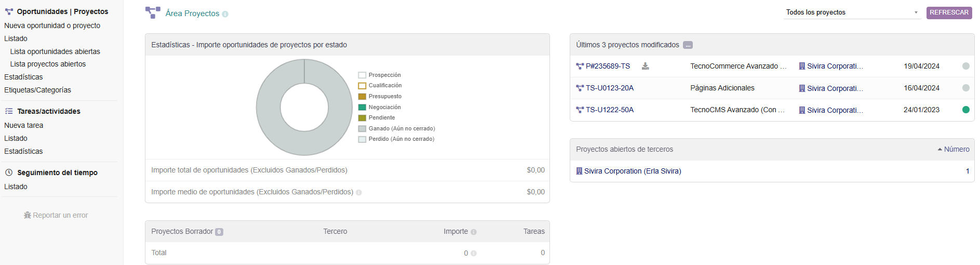Click the info icon next to Área Proyectos

click(x=225, y=14)
